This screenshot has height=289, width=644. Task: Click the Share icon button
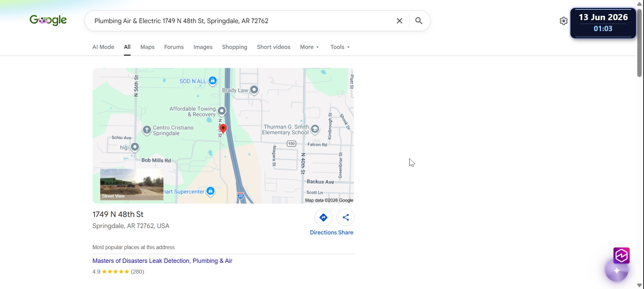point(345,218)
